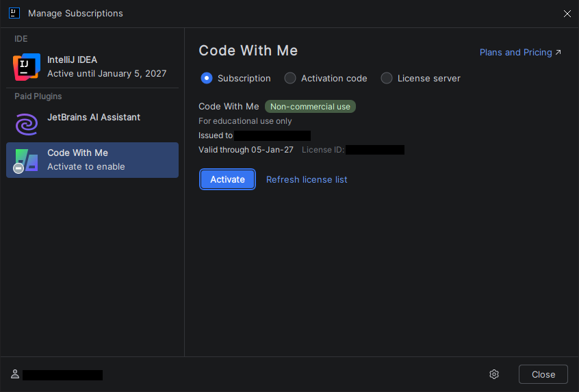
Task: Click the Code With Me plugin icon
Action: pyautogui.click(x=27, y=160)
